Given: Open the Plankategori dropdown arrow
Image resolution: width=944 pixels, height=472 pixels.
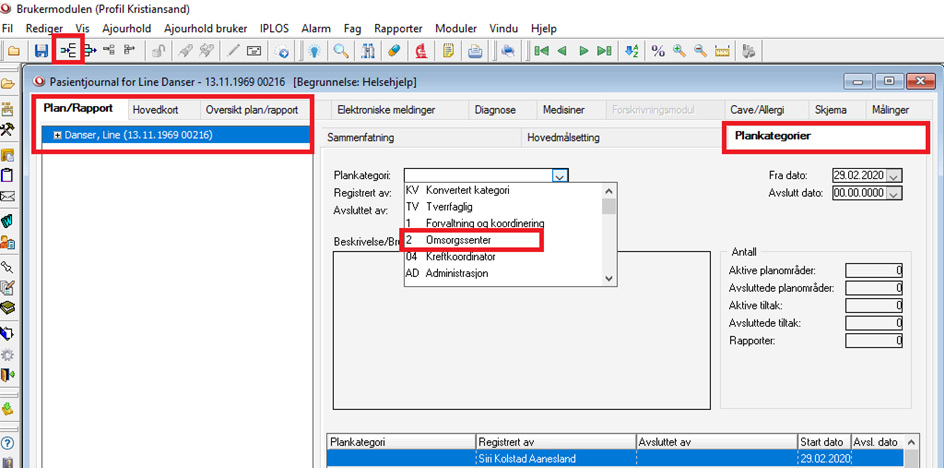Looking at the screenshot, I should pos(560,175).
